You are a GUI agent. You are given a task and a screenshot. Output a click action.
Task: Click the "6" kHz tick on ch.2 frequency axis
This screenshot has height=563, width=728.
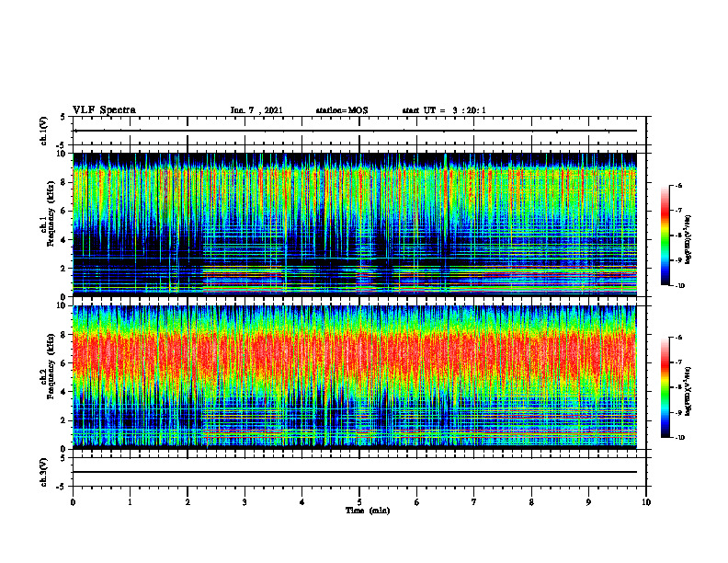pyautogui.click(x=64, y=363)
